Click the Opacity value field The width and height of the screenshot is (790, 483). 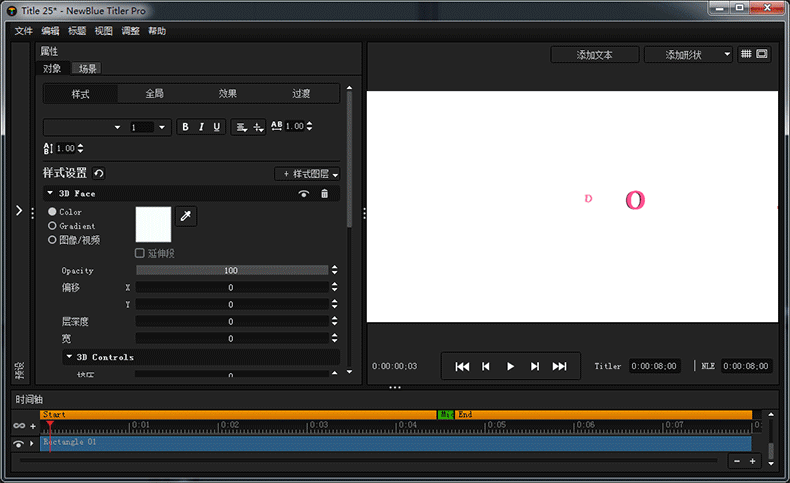click(x=231, y=270)
